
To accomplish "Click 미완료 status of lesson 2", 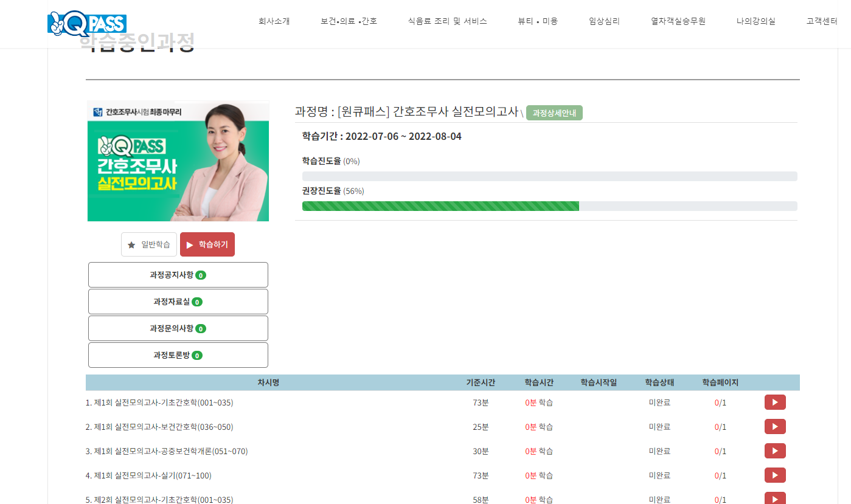I will pyautogui.click(x=659, y=427).
